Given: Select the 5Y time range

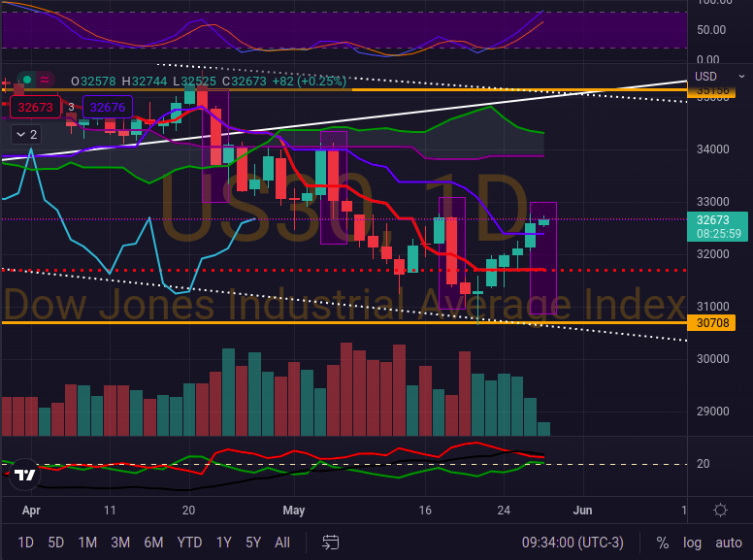Looking at the screenshot, I should pos(252,543).
